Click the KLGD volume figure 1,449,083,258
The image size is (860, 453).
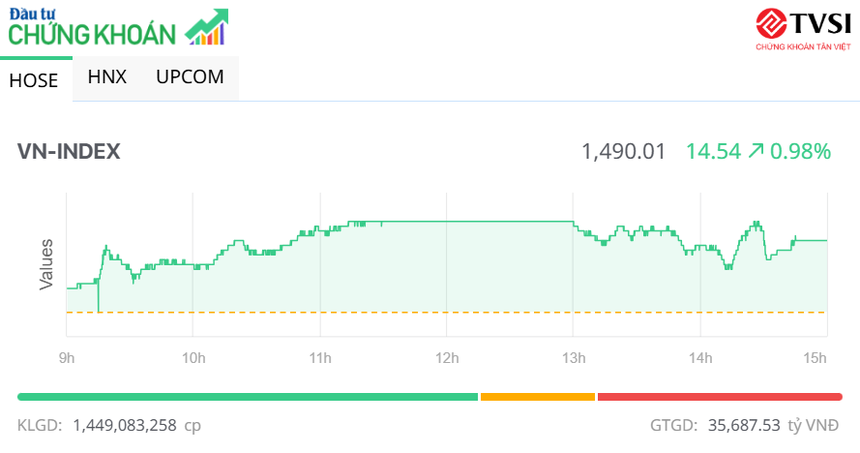[124, 425]
